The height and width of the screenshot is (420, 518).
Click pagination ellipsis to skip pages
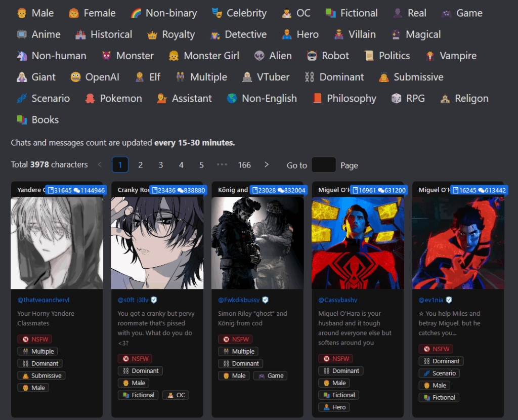tap(222, 164)
